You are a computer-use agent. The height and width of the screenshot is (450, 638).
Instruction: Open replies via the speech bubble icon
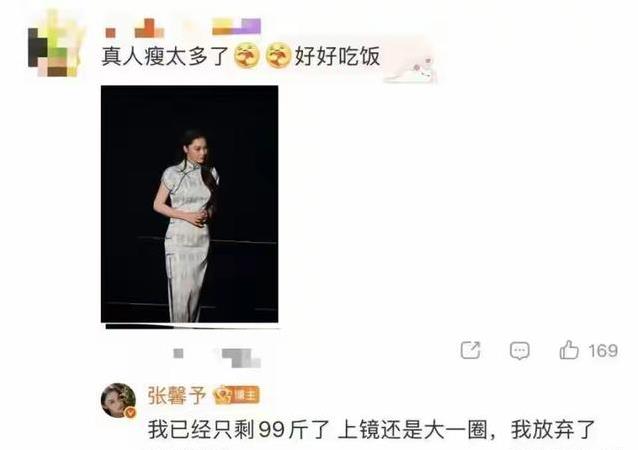(520, 351)
